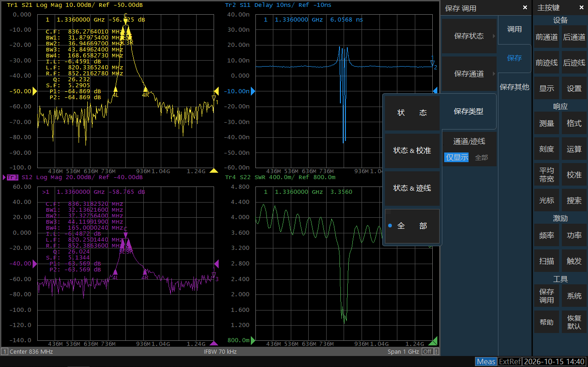Toggle the Off indicator in status bar

428,351
